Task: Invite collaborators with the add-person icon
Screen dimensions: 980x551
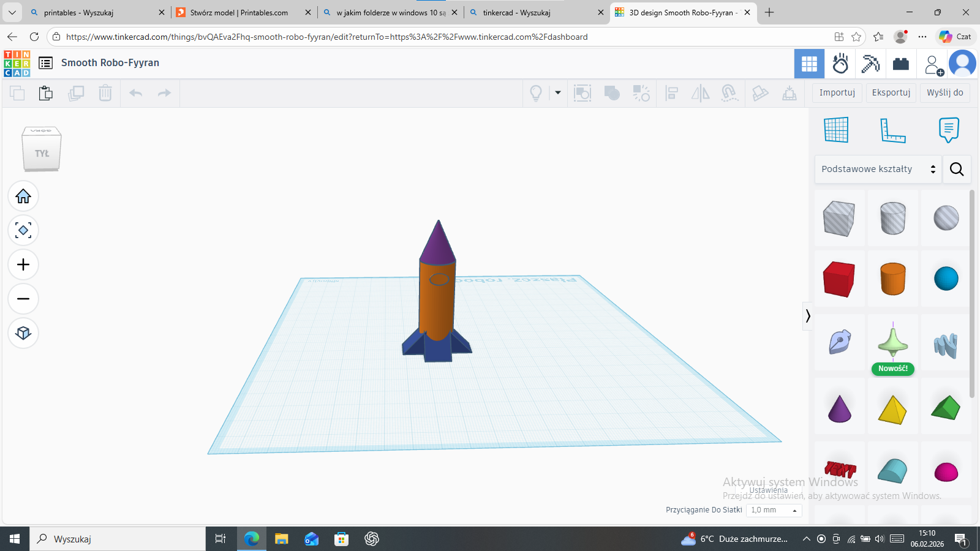Action: (934, 65)
